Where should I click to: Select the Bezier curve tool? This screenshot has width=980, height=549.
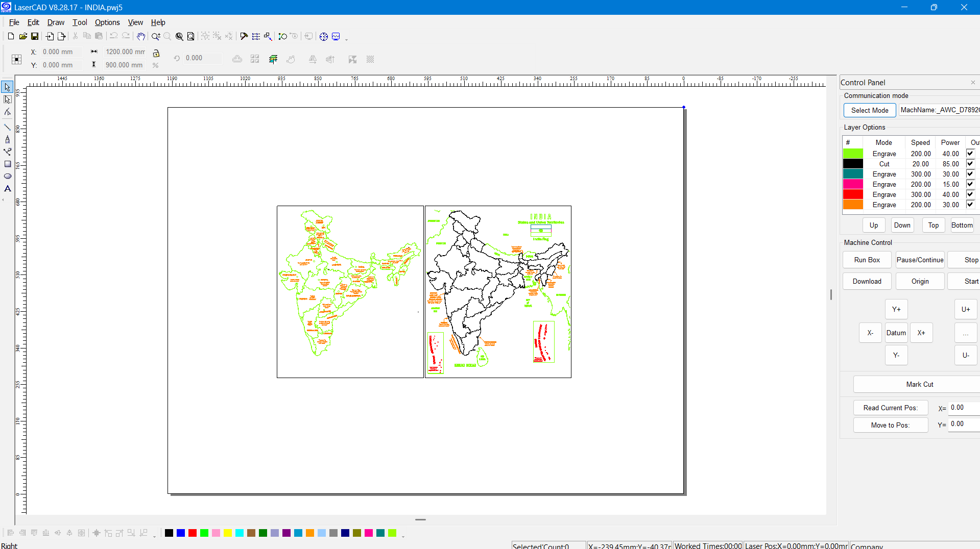coord(7,152)
